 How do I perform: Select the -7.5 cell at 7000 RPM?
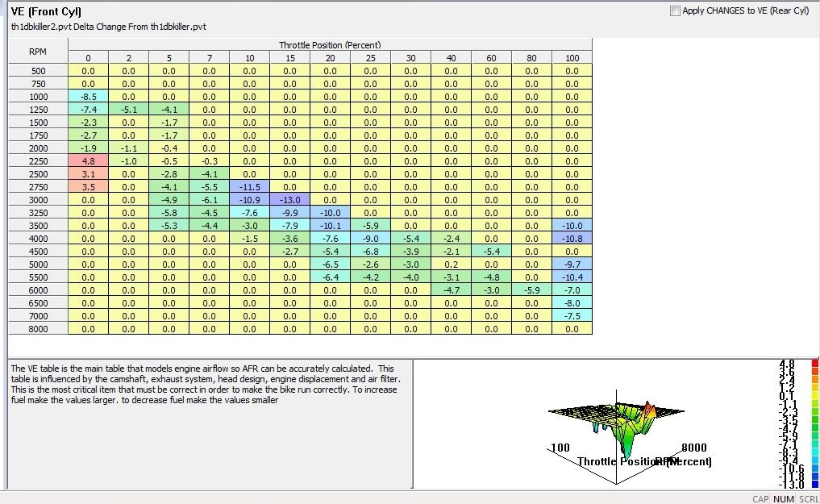coord(572,316)
